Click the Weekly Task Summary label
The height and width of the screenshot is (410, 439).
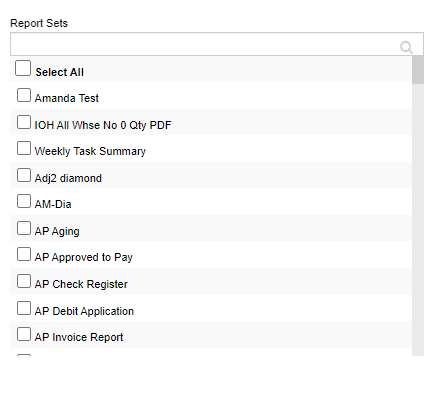click(x=90, y=151)
